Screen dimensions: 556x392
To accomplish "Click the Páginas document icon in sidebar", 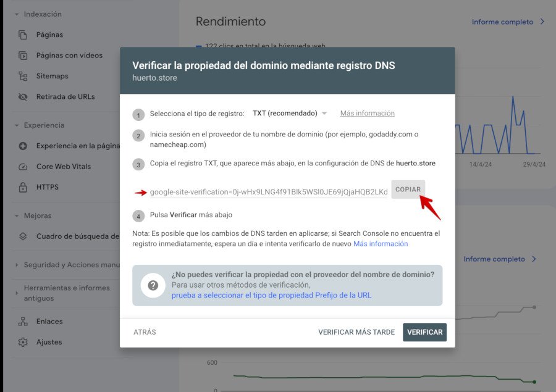I will [23, 35].
